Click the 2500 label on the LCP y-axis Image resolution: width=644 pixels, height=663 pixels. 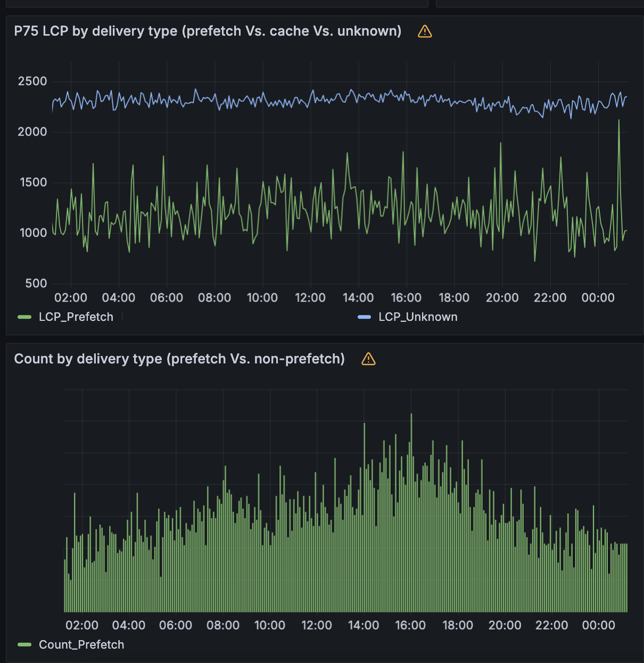(32, 81)
